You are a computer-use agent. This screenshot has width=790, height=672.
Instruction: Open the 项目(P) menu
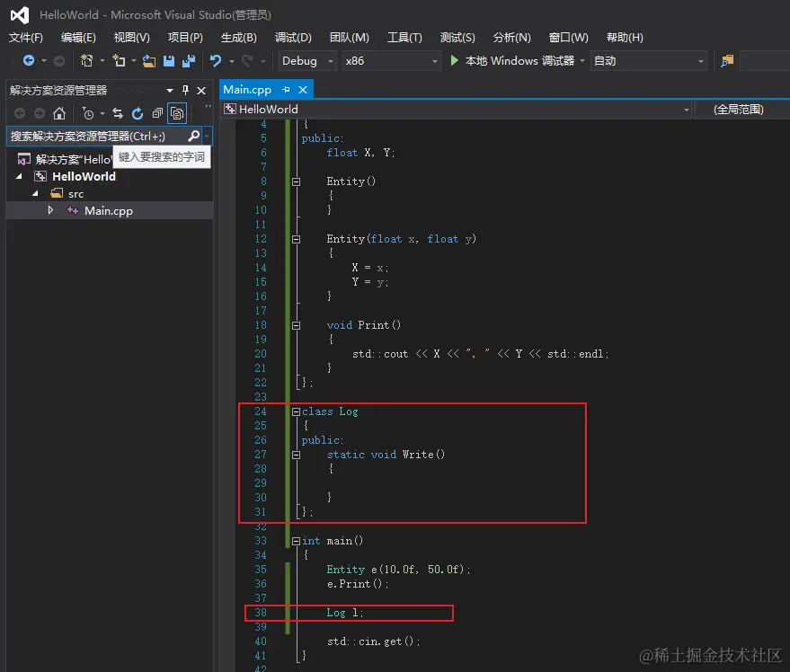click(185, 38)
